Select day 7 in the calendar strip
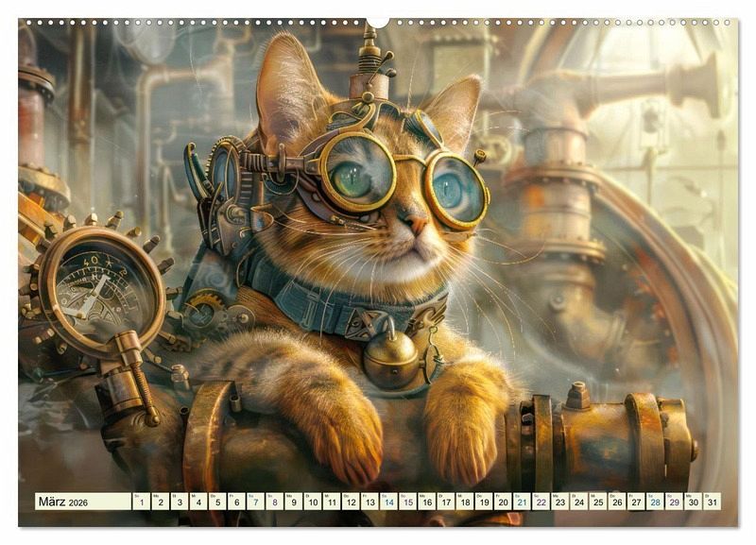The image size is (756, 545). (x=254, y=502)
